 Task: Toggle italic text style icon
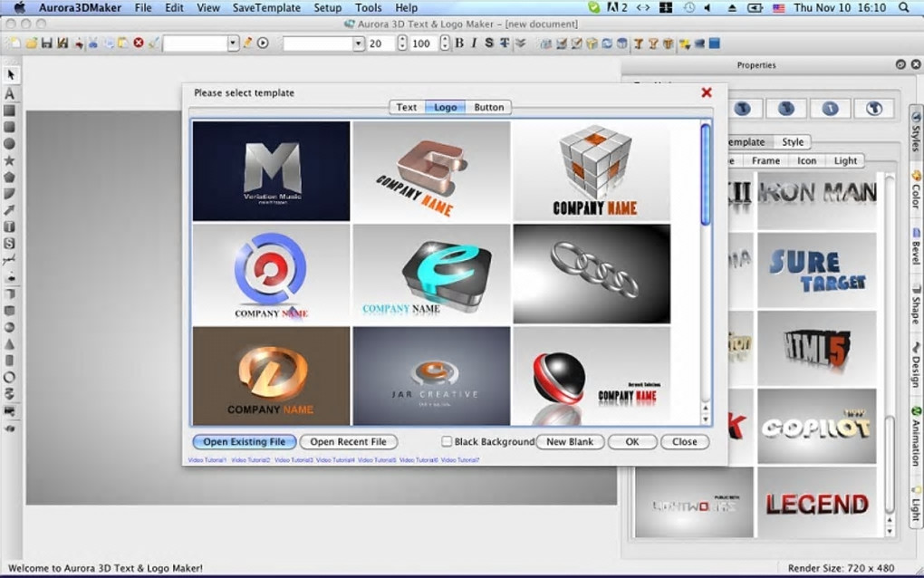[x=474, y=43]
